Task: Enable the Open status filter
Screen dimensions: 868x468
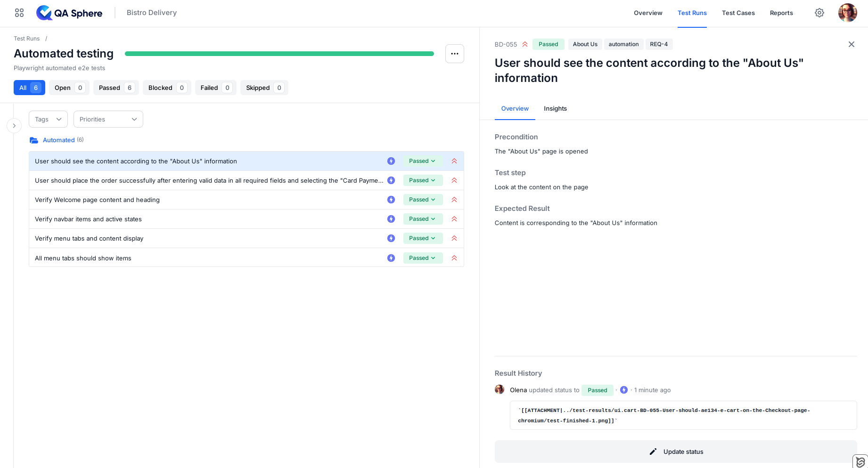Action: 69,88
